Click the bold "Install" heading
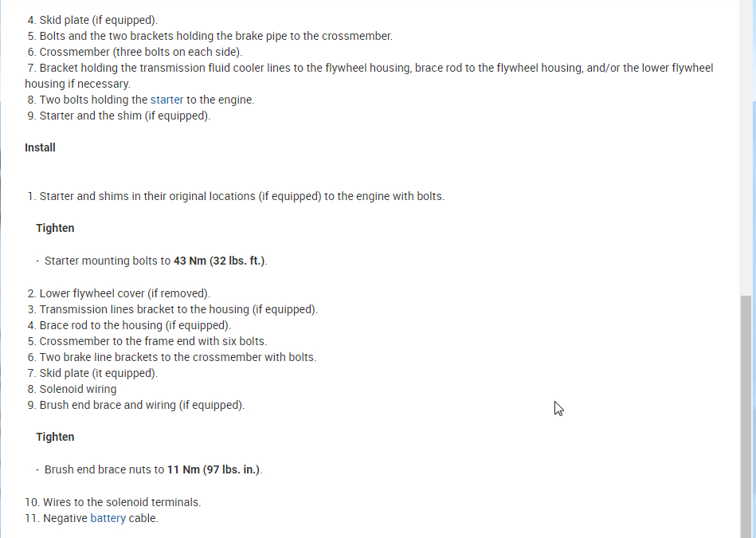756x538 pixels. [40, 147]
